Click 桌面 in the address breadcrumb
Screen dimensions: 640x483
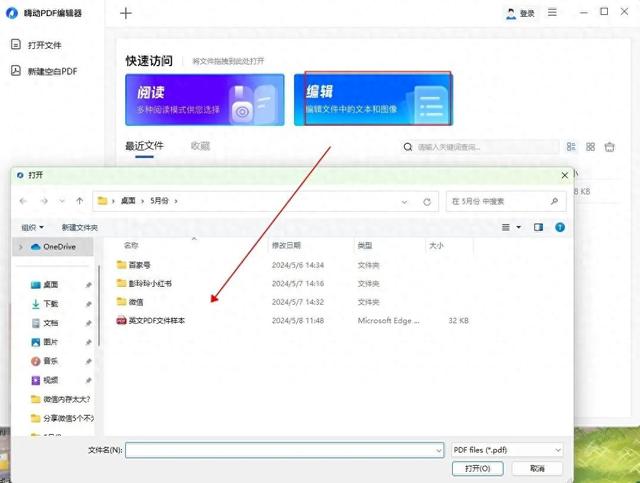128,201
